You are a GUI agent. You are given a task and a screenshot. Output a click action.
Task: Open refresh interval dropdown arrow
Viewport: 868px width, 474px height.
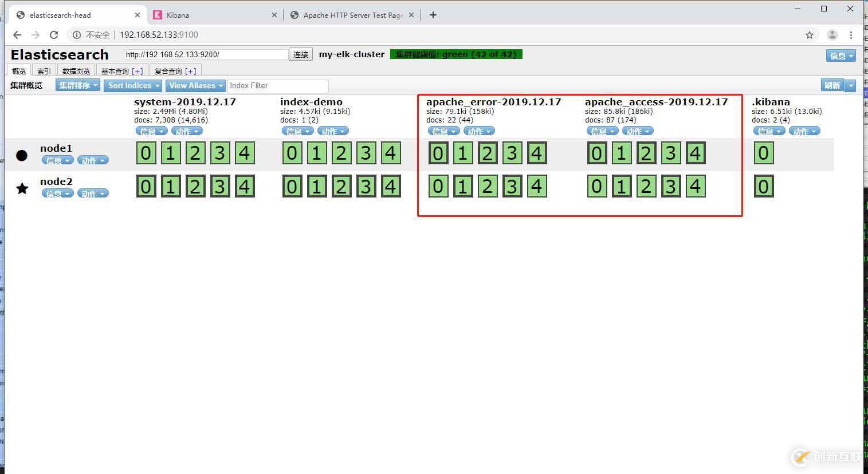(851, 85)
